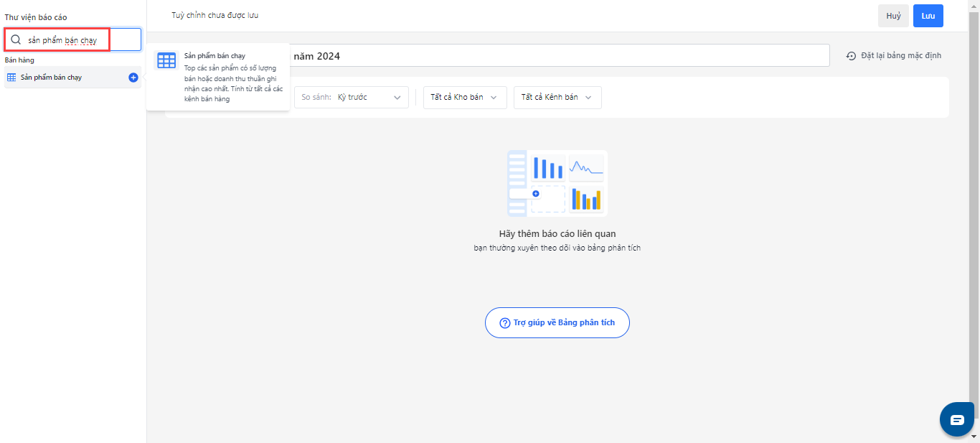The image size is (980, 443).
Task: Open the Tất cả Kho bán dropdown
Action: click(464, 98)
